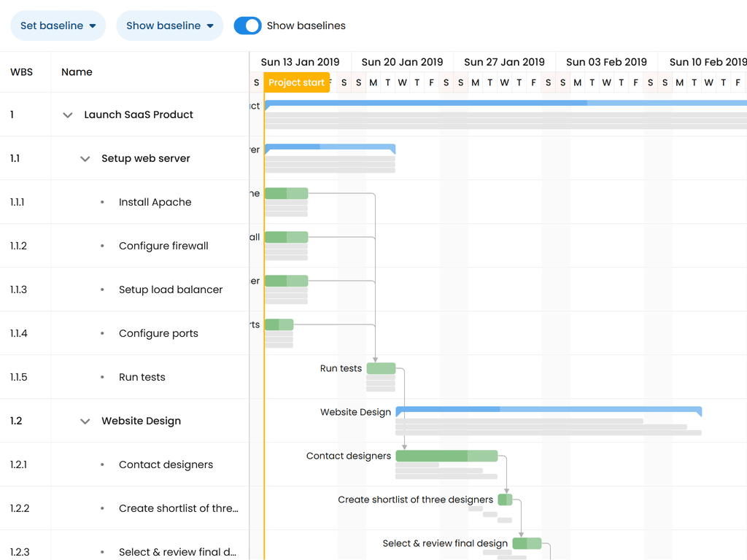Select the Run tests row in grid
Screen dimensions: 747x560
click(142, 377)
